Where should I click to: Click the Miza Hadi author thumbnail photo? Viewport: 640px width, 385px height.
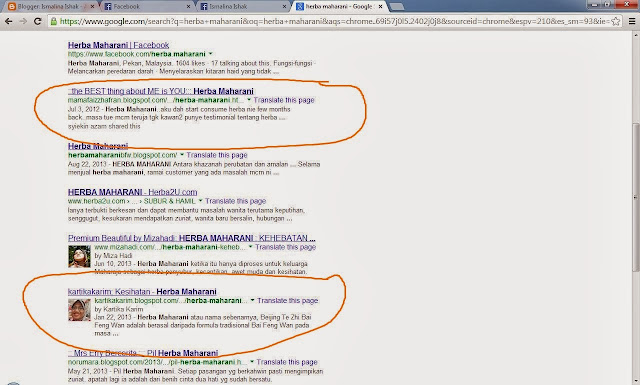click(79, 256)
